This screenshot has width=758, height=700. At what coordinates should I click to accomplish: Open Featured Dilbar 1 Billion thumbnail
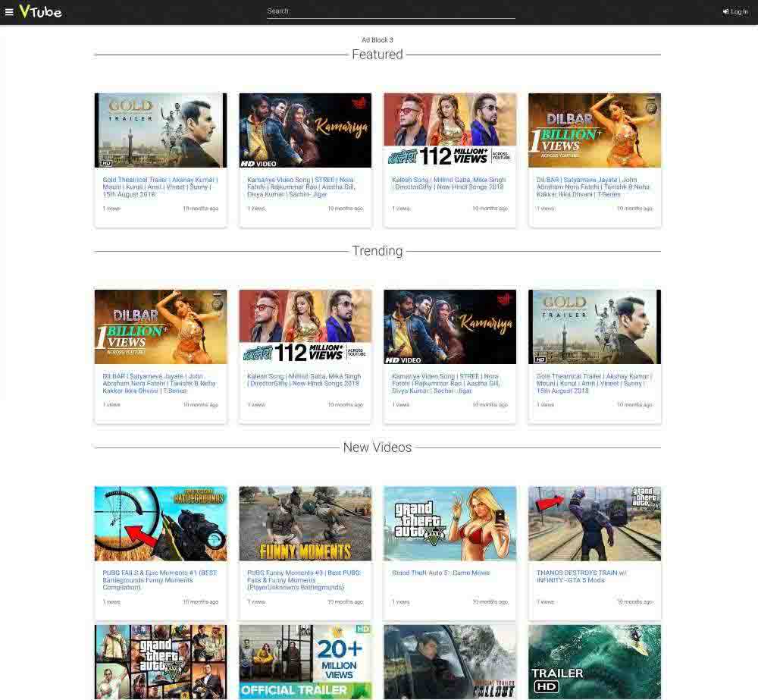coord(594,130)
